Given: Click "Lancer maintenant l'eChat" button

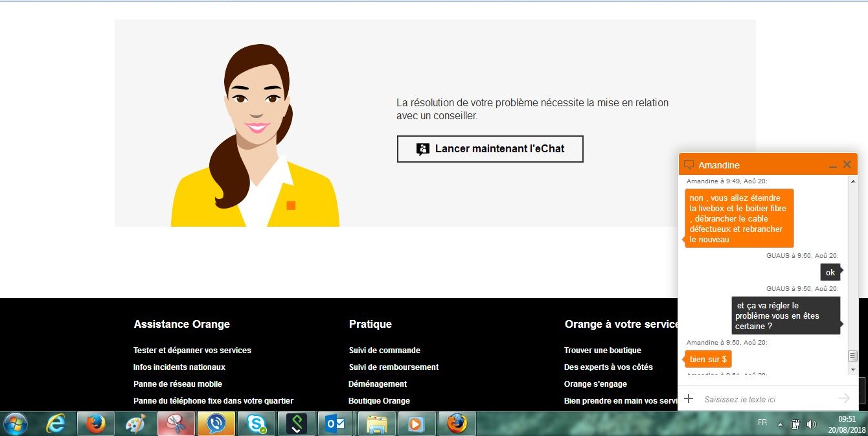Looking at the screenshot, I should coord(490,149).
